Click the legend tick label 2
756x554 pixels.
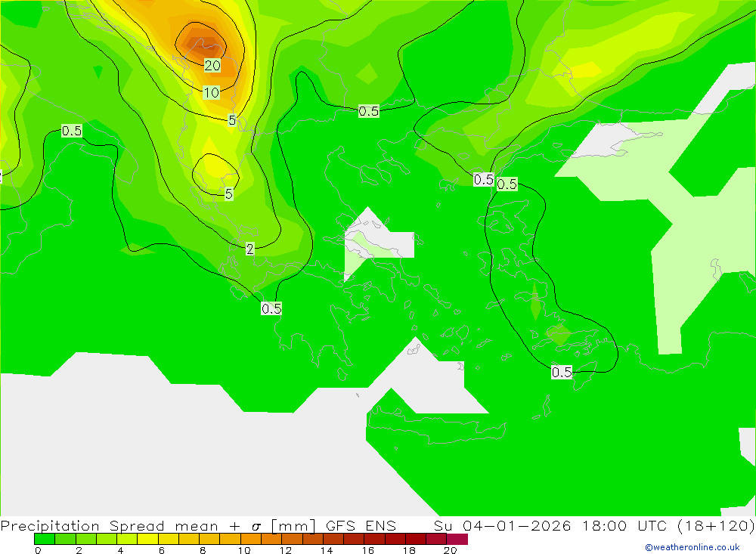point(79,550)
